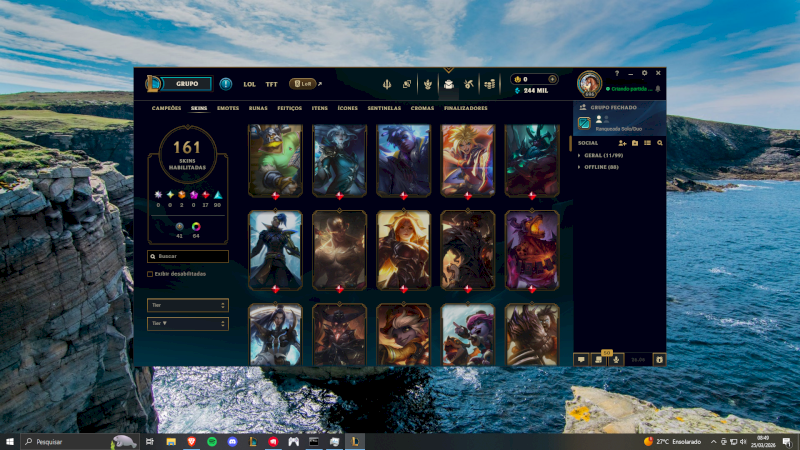Click the taskbar Pesquisar search box
This screenshot has width=800, height=450.
79,441
